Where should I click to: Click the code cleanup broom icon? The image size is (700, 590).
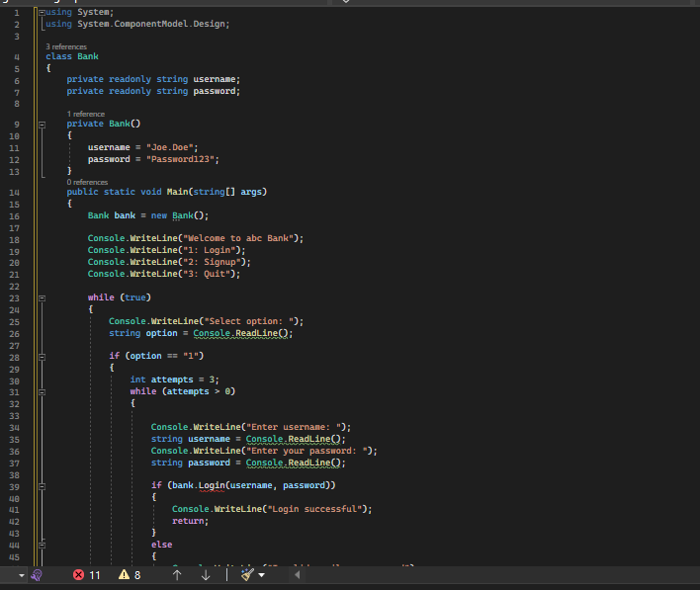246,575
